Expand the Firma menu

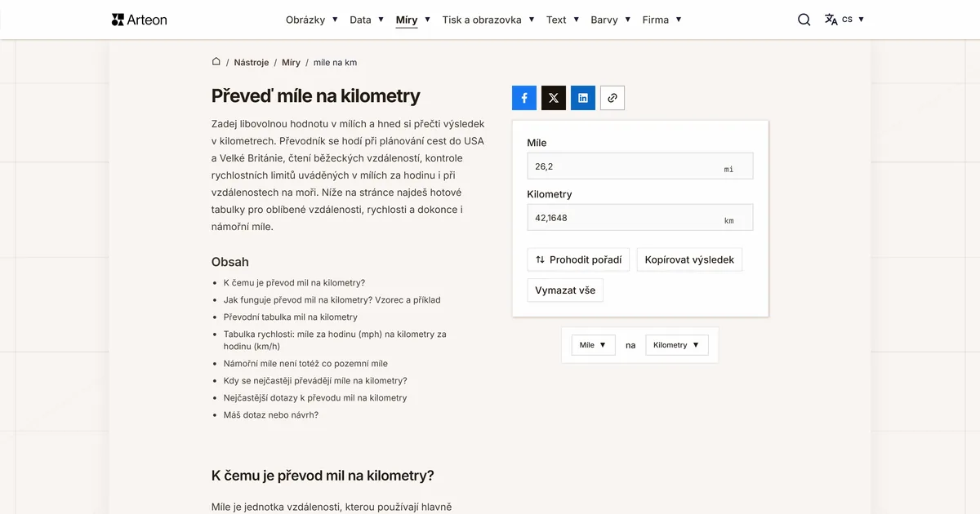pyautogui.click(x=662, y=20)
